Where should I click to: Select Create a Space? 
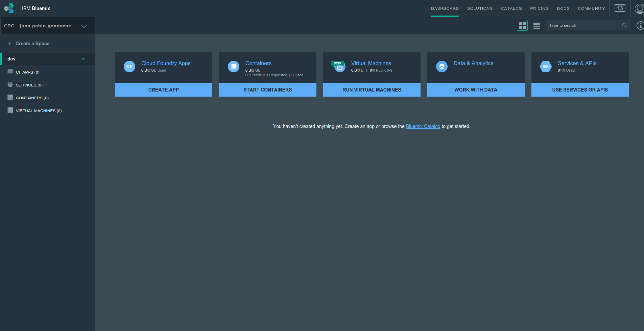click(x=32, y=44)
